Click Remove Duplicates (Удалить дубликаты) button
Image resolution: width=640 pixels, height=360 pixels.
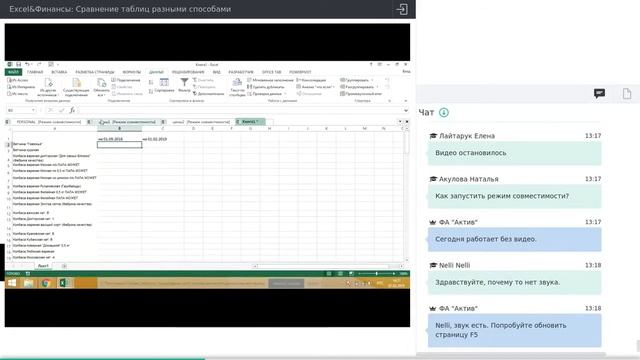[x=266, y=87]
